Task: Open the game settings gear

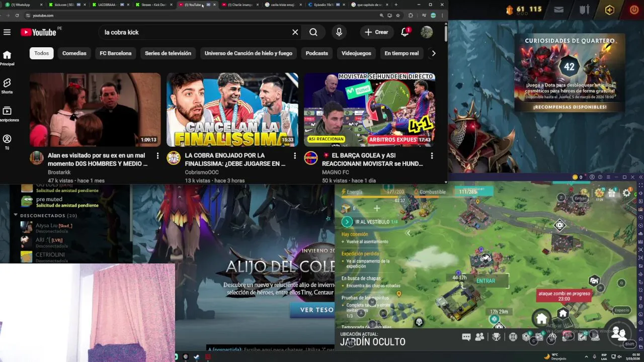Action: [626, 193]
